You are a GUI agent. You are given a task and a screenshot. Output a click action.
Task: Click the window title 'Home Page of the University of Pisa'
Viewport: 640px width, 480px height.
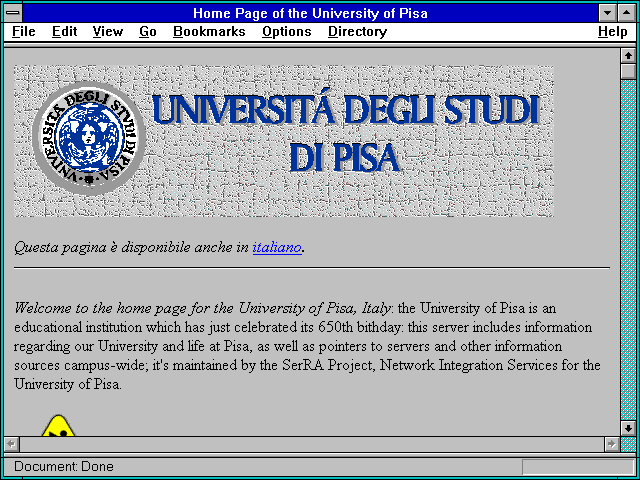coord(310,13)
